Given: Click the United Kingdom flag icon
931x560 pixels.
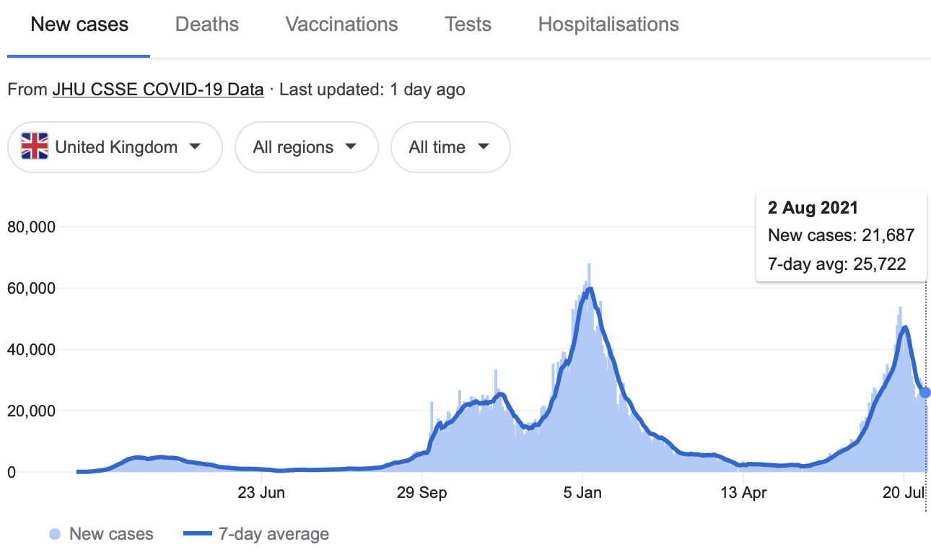Looking at the screenshot, I should click(x=34, y=147).
